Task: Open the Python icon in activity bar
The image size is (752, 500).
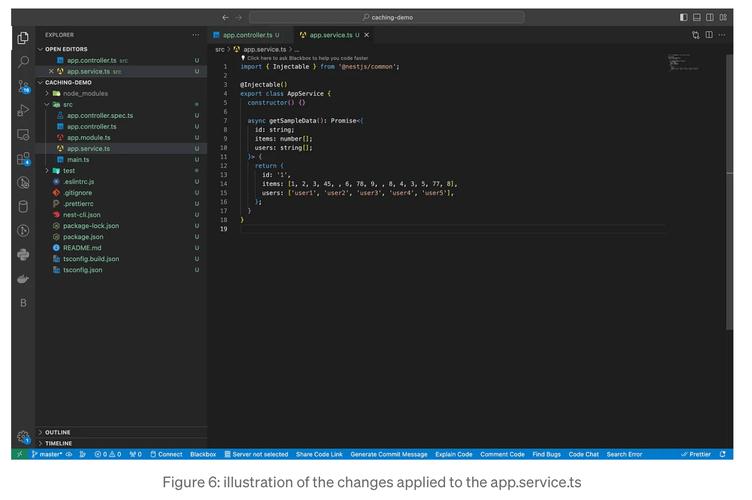Action: (23, 254)
